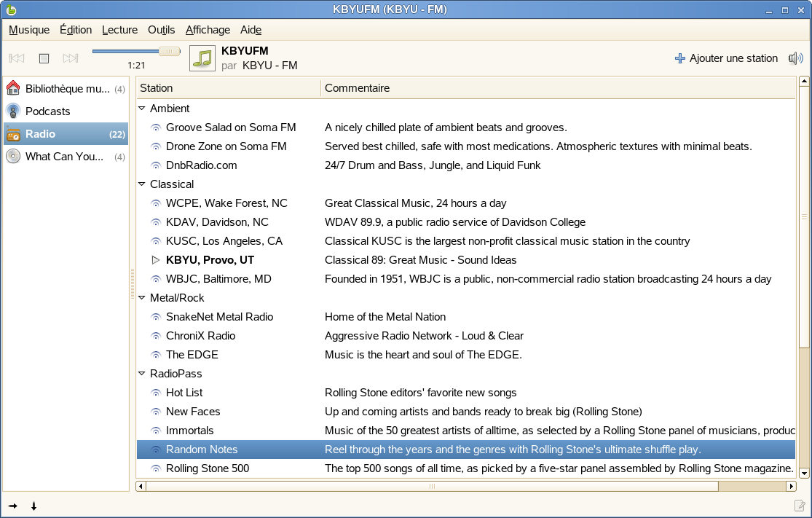
Task: Click comment 'Home of the Metal Nation'
Action: tap(385, 316)
